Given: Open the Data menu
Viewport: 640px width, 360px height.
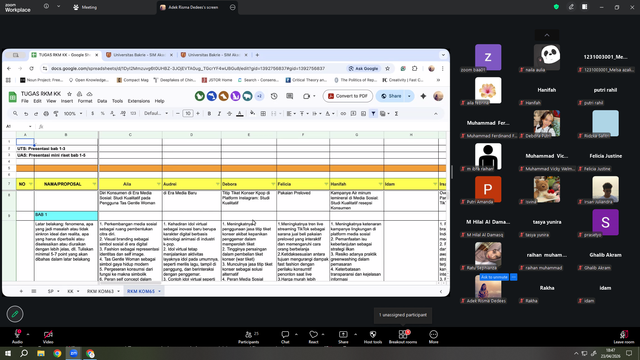Looking at the screenshot, I should [102, 101].
